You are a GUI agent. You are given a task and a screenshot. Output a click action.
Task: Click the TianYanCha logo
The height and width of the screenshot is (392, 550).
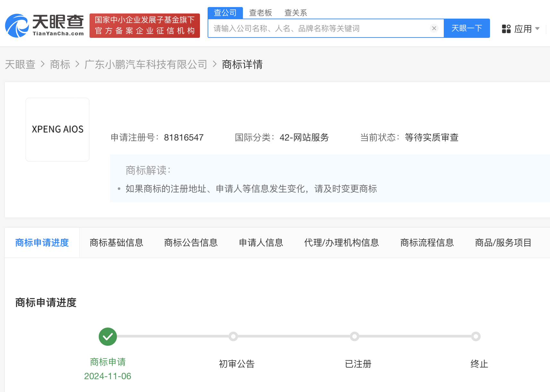point(45,26)
